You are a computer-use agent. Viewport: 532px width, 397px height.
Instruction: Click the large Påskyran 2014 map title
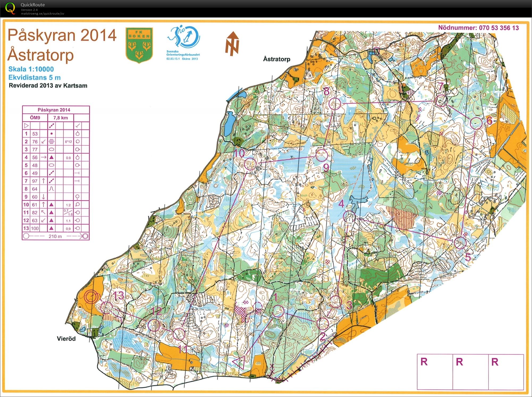62,36
